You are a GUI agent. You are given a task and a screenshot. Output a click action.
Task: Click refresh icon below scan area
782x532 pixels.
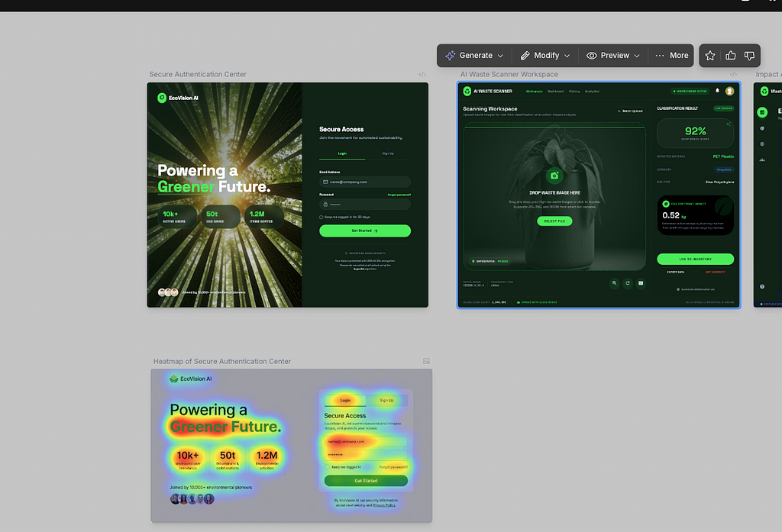click(628, 283)
